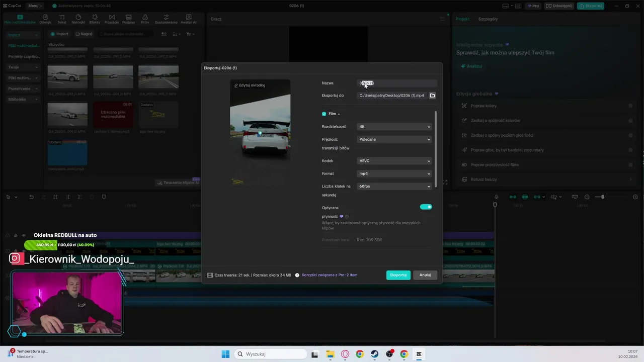Turn off the Optyczna płynność switch

[x=426, y=207]
